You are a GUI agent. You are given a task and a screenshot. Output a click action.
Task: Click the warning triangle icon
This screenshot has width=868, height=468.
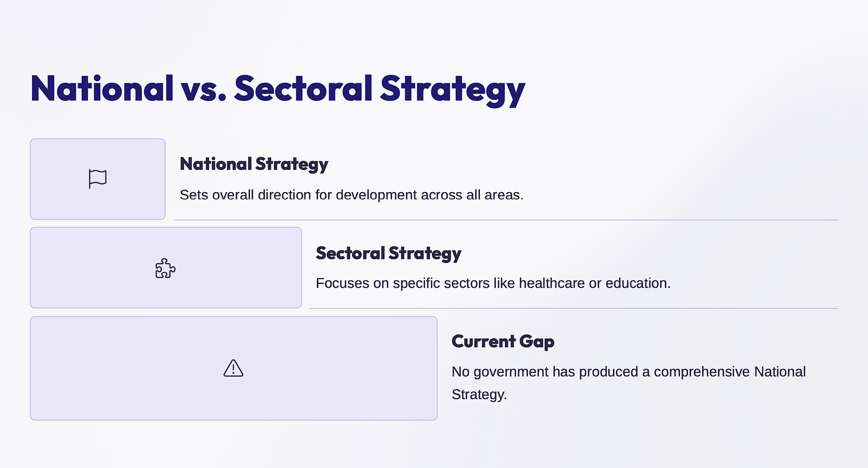click(234, 368)
